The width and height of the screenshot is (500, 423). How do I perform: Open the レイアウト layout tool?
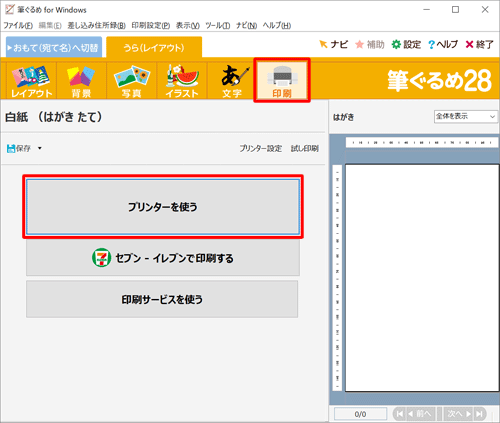(x=31, y=80)
